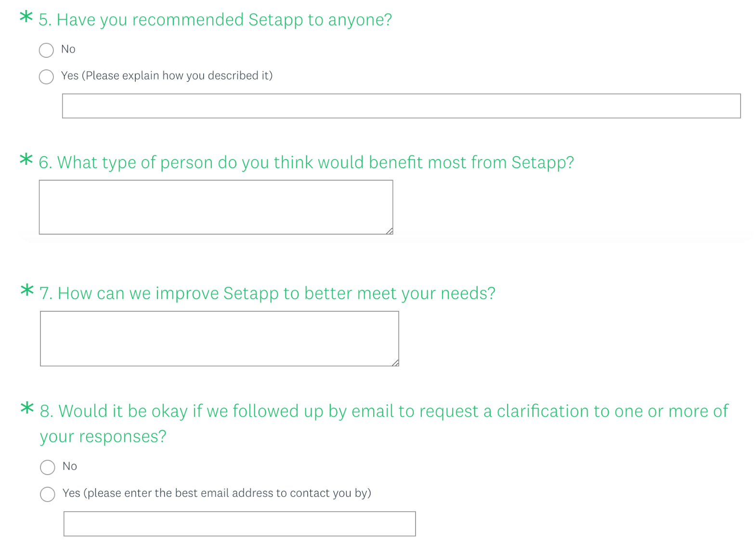The image size is (756, 558).
Task: Select the No radio button for question 5
Action: 46,50
